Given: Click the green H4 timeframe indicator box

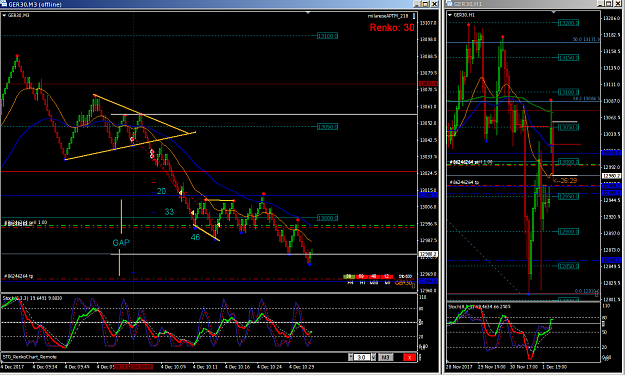Looking at the screenshot, I should (349, 277).
